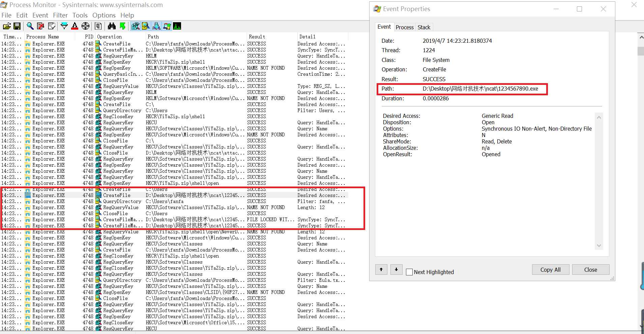Click the HKCU\Software\Classes\CLSID\{98F27... row
The height and width of the screenshot is (334, 644).
click(174, 292)
